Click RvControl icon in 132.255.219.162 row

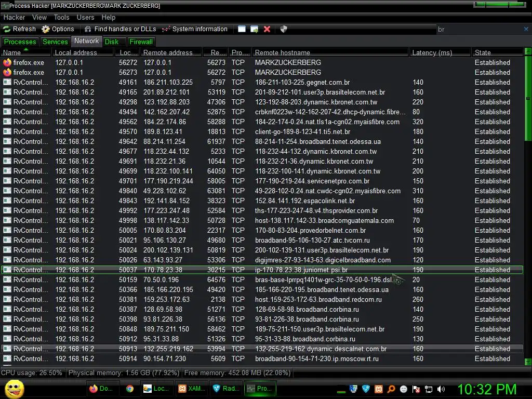tap(7, 349)
